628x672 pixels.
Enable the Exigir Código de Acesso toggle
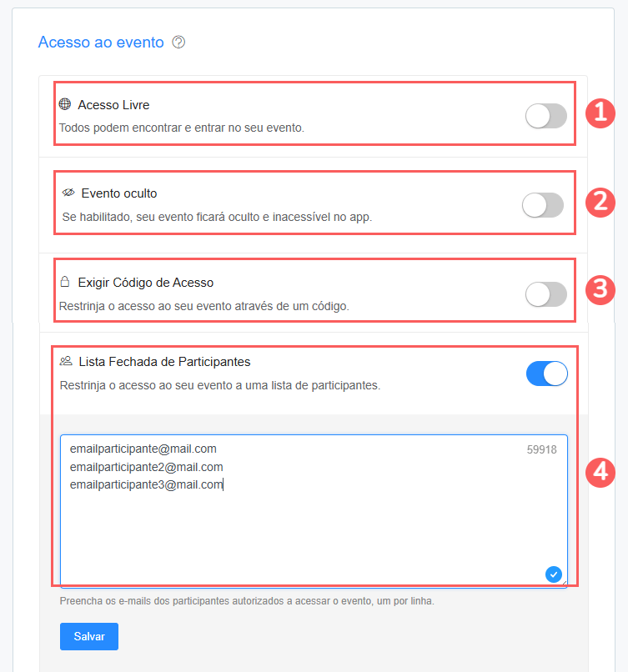click(x=545, y=293)
